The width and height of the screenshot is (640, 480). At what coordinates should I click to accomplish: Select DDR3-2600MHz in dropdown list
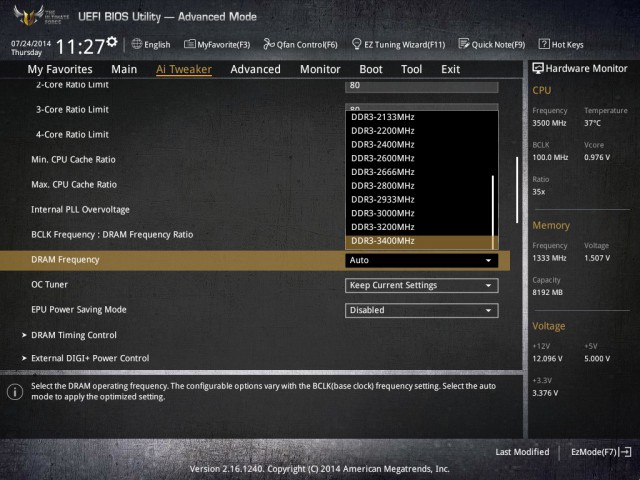point(419,158)
